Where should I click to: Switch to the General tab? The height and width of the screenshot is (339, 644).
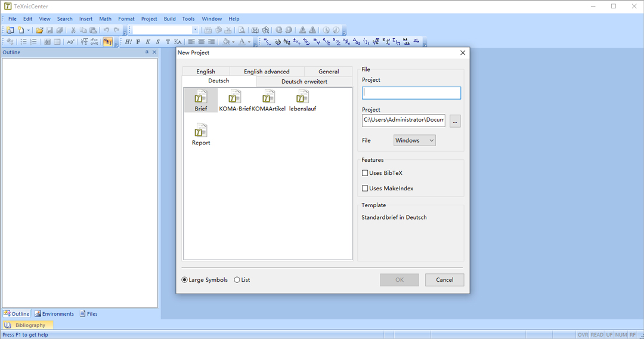tap(329, 72)
